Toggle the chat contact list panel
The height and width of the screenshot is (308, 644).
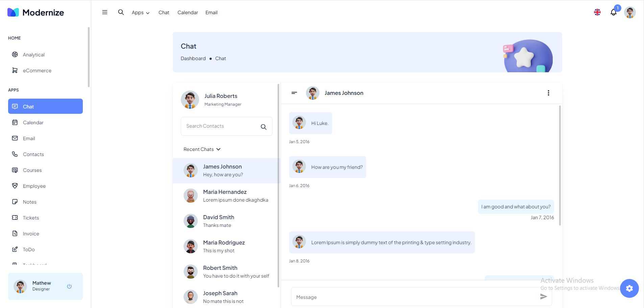pyautogui.click(x=294, y=93)
